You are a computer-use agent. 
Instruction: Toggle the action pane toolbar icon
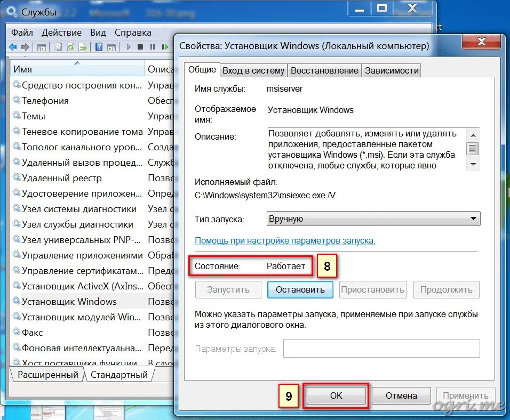tap(111, 47)
